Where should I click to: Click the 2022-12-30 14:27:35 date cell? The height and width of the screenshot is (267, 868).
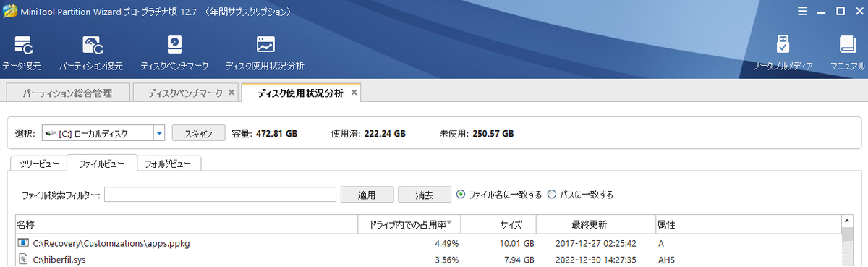[x=595, y=259]
